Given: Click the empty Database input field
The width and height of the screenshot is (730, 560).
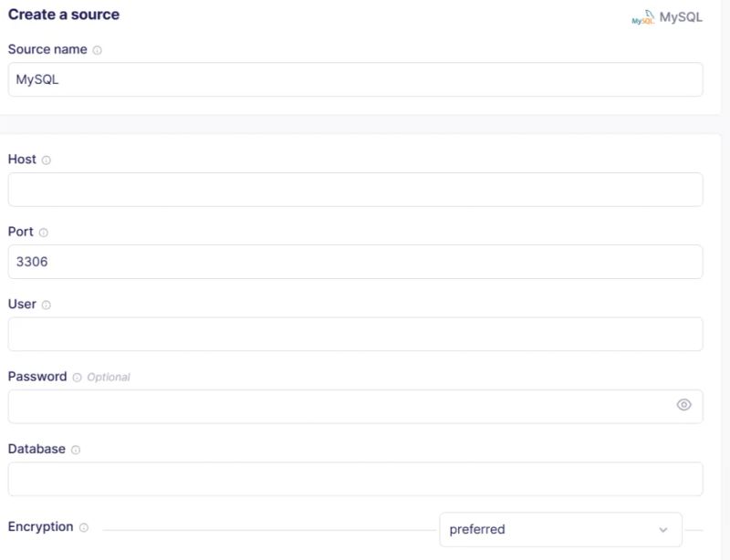Looking at the screenshot, I should point(355,479).
